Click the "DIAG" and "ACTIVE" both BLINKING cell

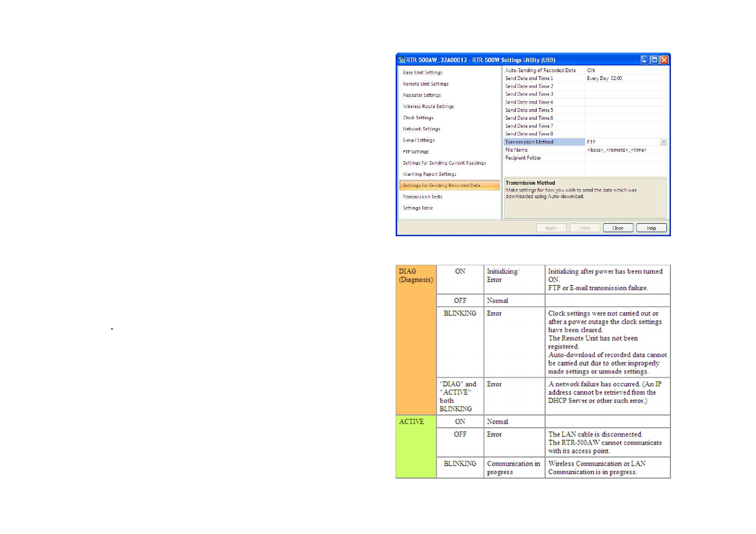460,396
